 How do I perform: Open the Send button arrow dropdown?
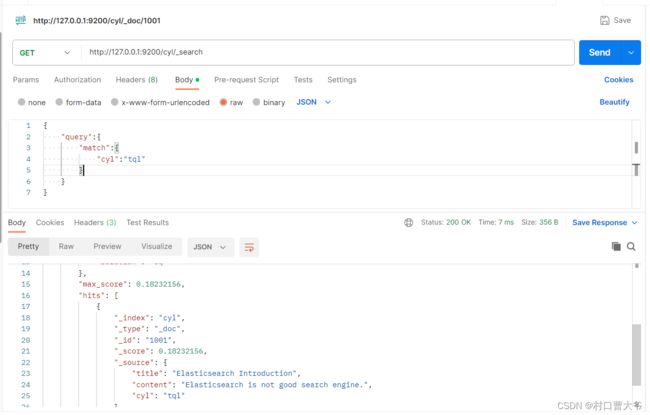tap(631, 53)
